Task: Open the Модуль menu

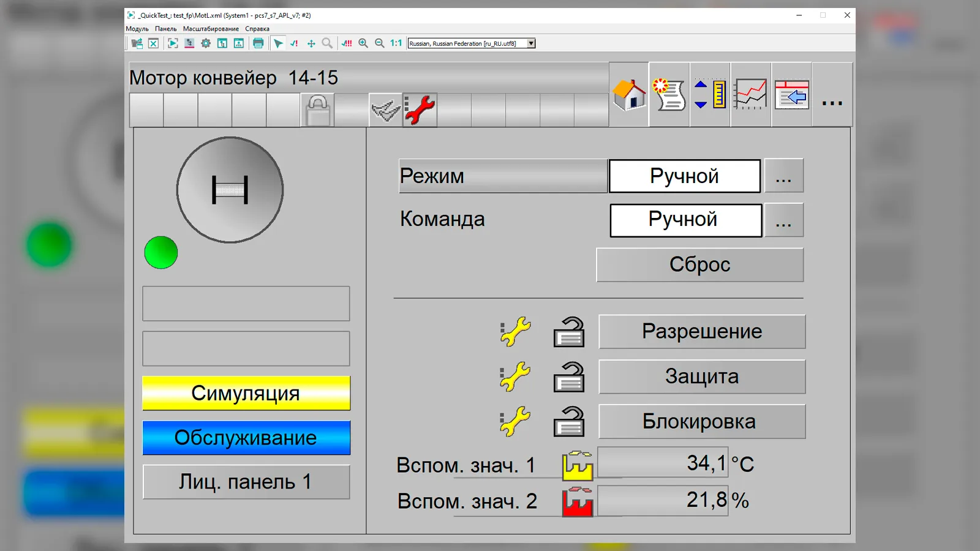Action: tap(137, 29)
